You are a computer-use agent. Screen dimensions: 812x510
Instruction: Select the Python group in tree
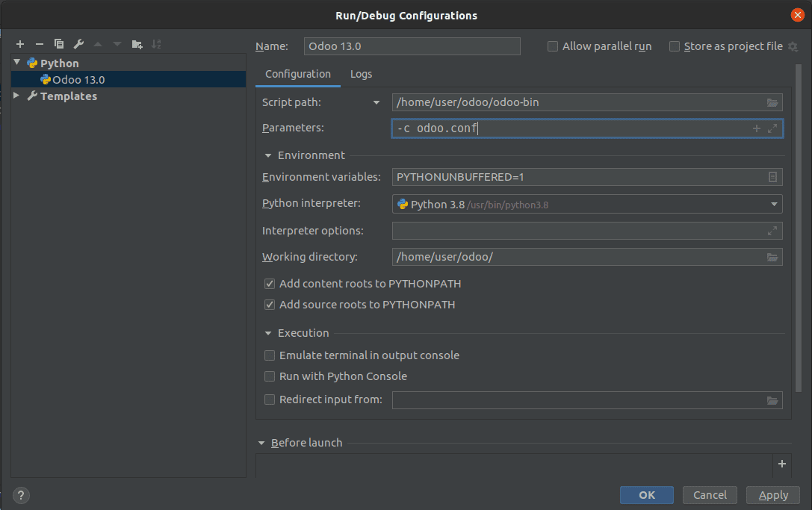60,63
